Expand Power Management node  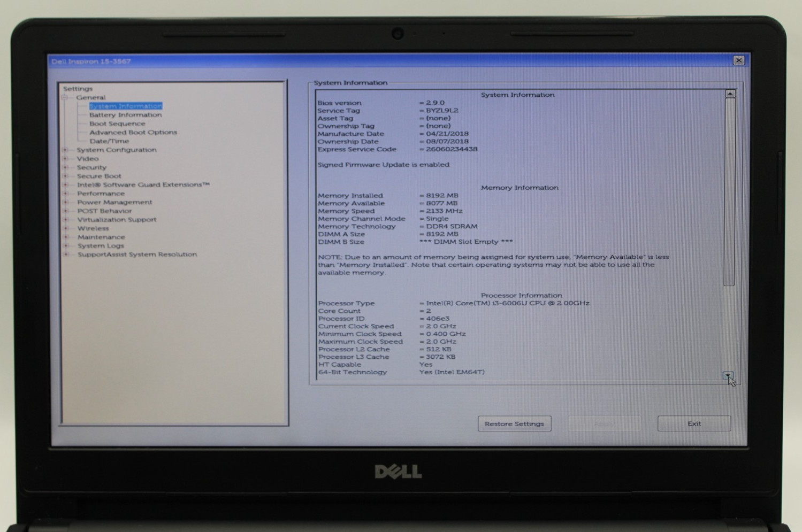tap(65, 202)
